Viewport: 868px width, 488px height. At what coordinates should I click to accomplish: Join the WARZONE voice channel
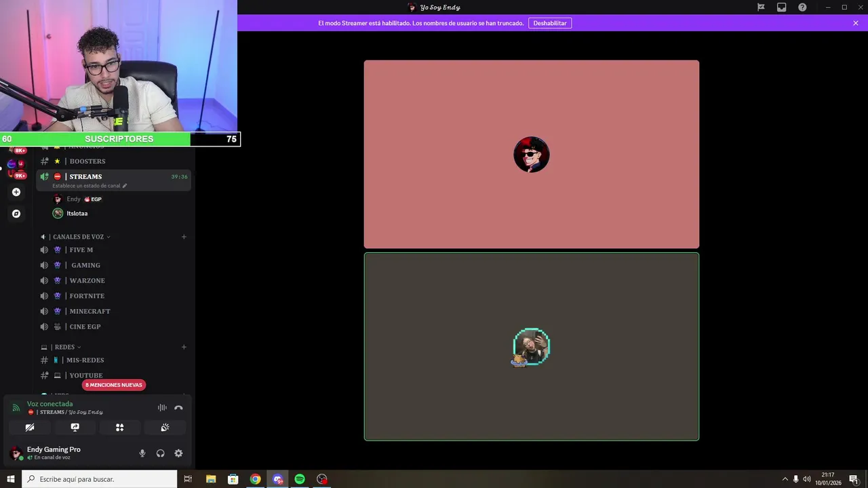[x=113, y=281]
